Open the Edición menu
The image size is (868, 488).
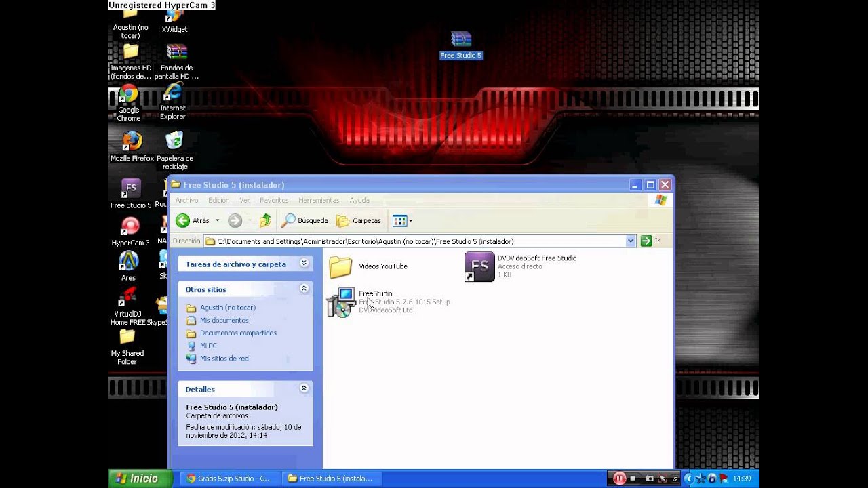[x=218, y=200]
